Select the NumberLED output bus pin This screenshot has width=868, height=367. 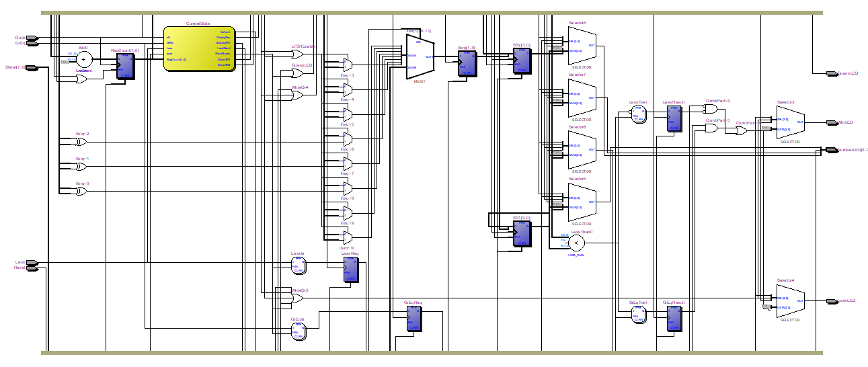(831, 150)
